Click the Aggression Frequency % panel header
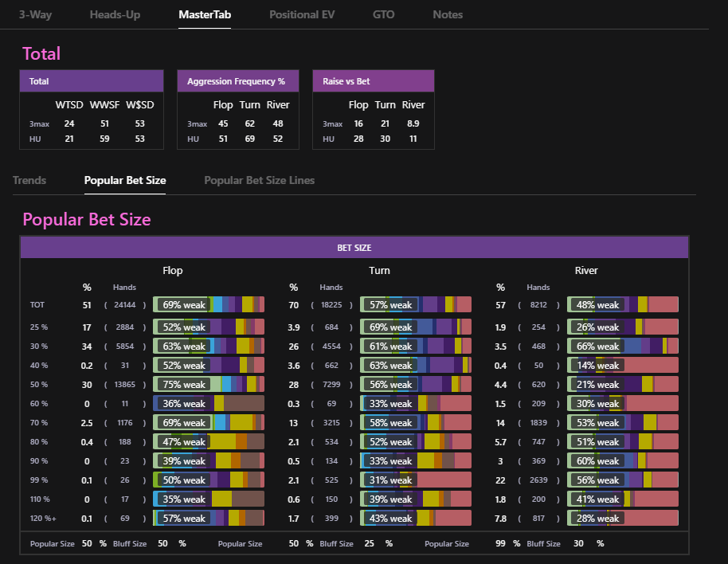Screen dimensions: 728x564 238,80
